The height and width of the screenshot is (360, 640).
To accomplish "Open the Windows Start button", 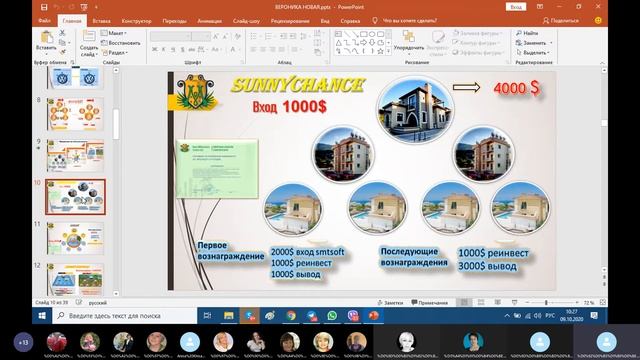I will 42,316.
